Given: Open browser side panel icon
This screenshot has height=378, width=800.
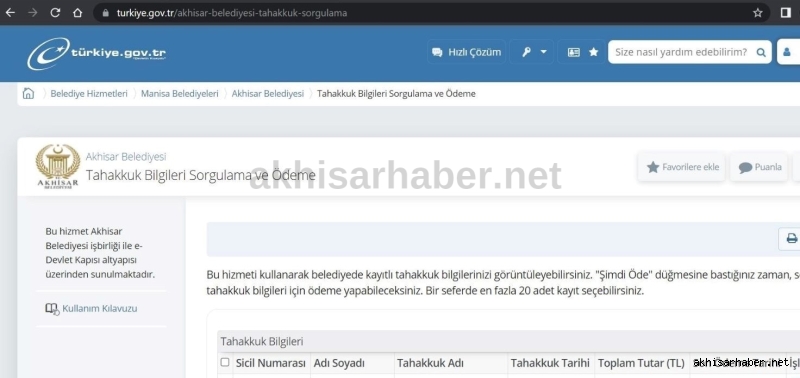Looking at the screenshot, I should pos(786,13).
